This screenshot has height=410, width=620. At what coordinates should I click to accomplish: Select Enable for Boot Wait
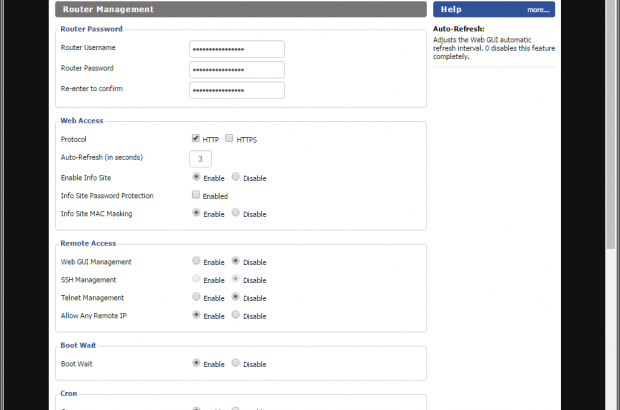(196, 363)
